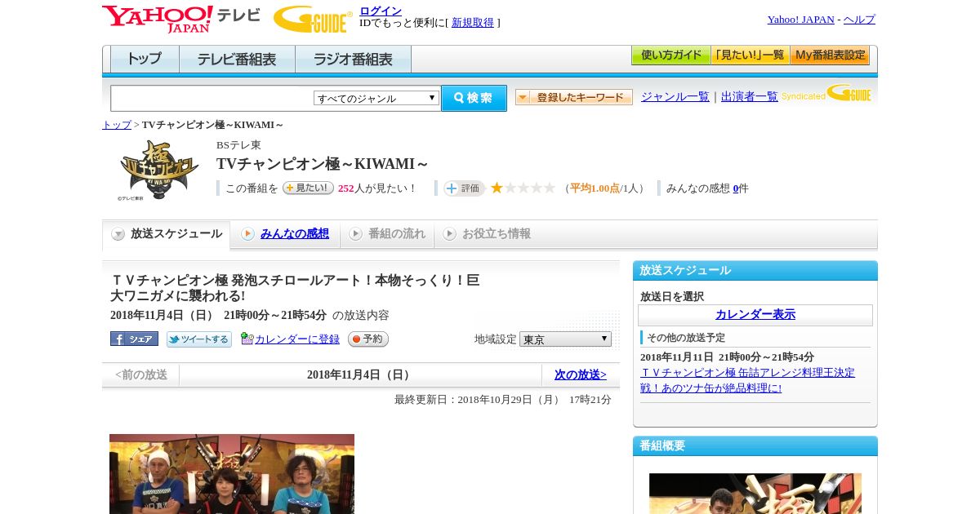Open the トップ navigation tab
Viewport: 980px width, 514px height.
[145, 59]
